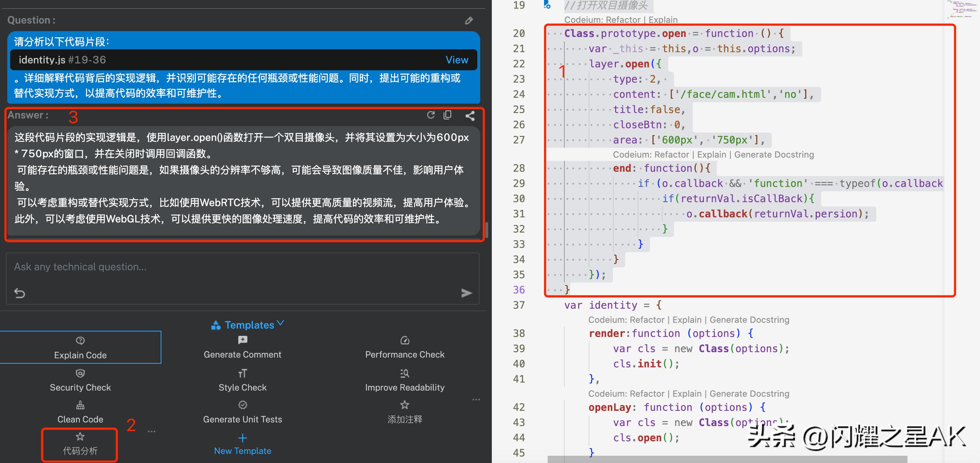Click View link on identity.js snippet
The image size is (980, 463).
pyautogui.click(x=457, y=60)
